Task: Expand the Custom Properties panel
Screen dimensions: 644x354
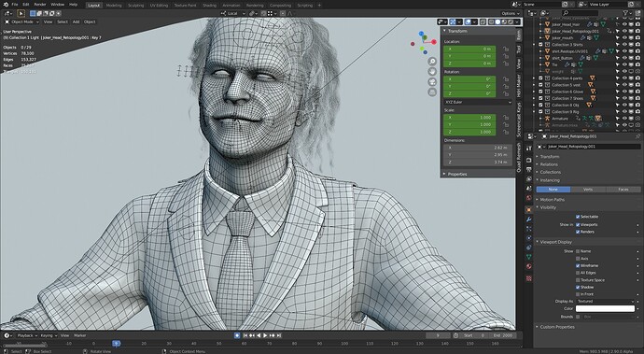Action: point(557,327)
